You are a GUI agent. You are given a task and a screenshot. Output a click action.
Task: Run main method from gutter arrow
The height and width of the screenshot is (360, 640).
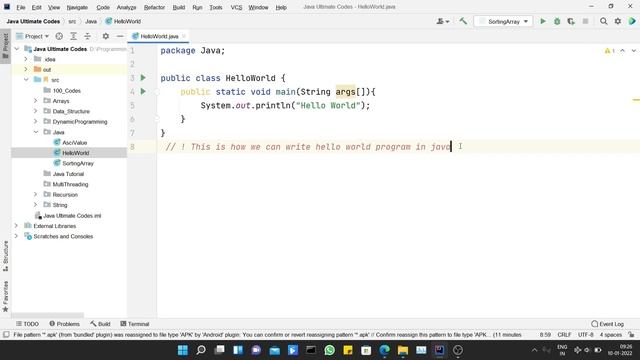coord(143,91)
